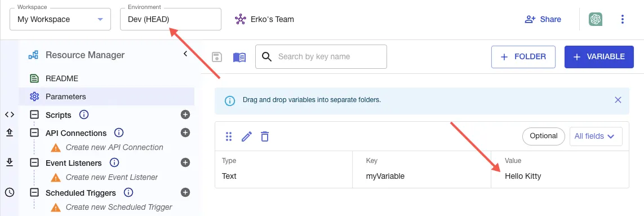
Task: Open the All fields dropdown
Action: [x=596, y=136]
